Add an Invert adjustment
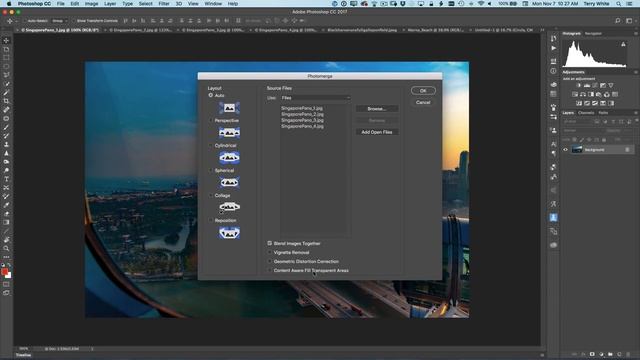 tap(579, 103)
